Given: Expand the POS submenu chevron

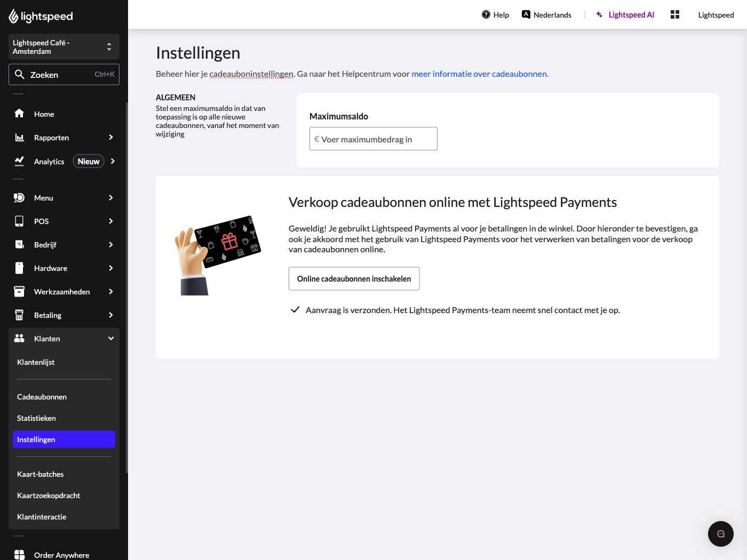Looking at the screenshot, I should pyautogui.click(x=111, y=221).
